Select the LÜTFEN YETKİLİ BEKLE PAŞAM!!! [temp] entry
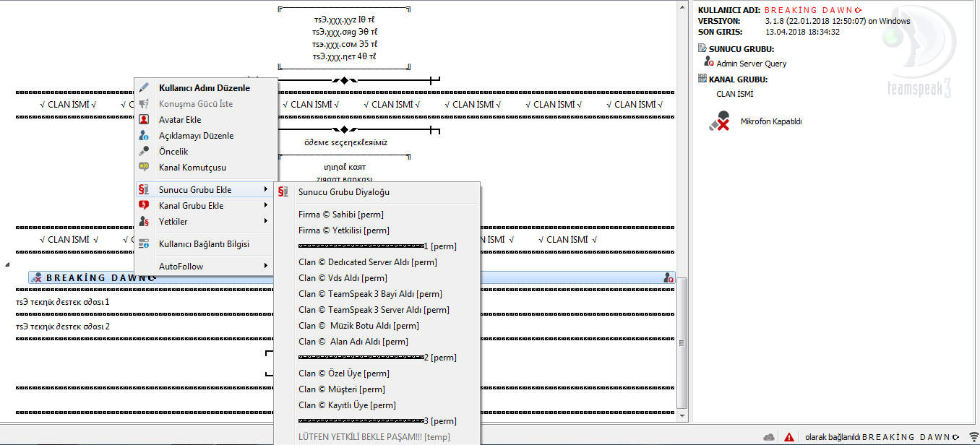Viewport: 980px width, 445px height. pos(377,437)
